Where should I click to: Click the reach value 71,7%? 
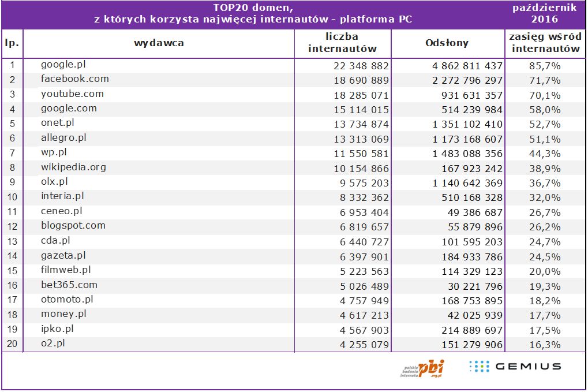(545, 81)
